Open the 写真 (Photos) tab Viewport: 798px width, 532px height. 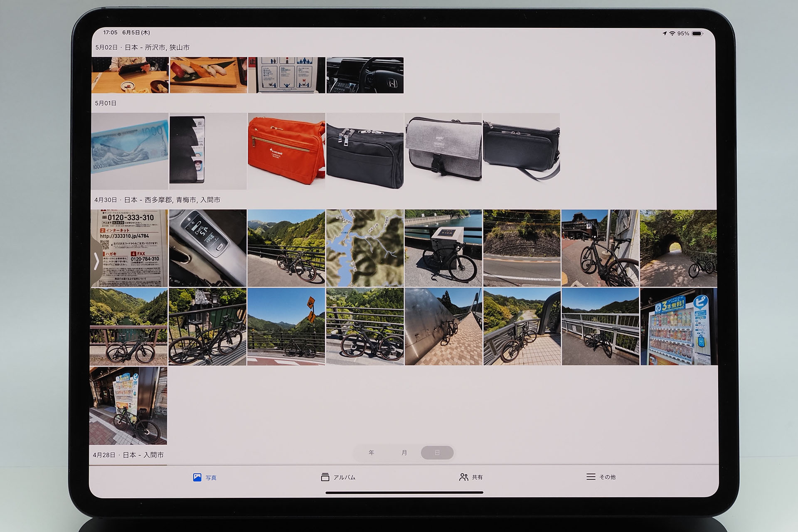coord(204,478)
